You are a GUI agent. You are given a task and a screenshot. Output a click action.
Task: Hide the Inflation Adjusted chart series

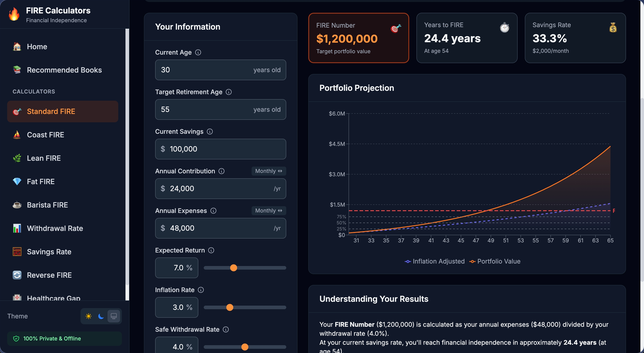tap(434, 261)
